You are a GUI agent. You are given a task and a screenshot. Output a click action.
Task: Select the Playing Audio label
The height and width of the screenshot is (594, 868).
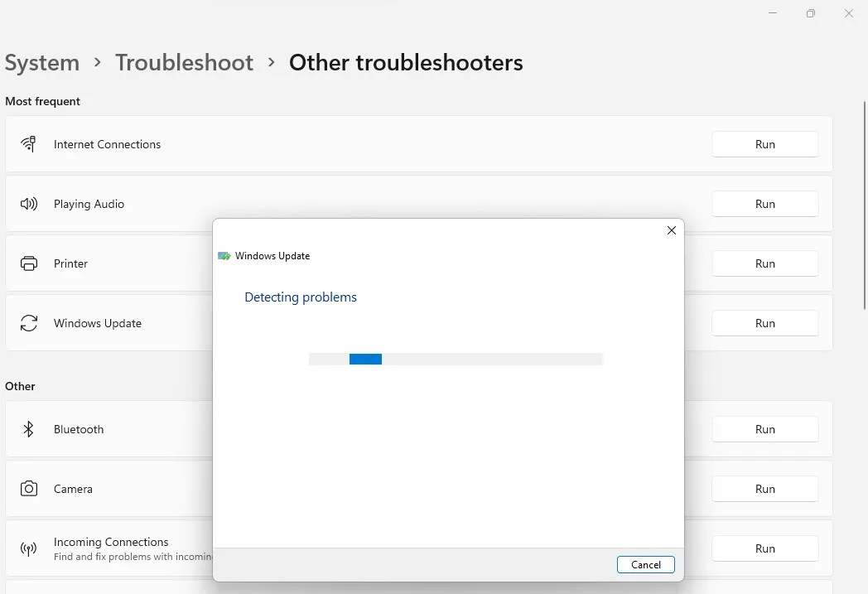89,204
